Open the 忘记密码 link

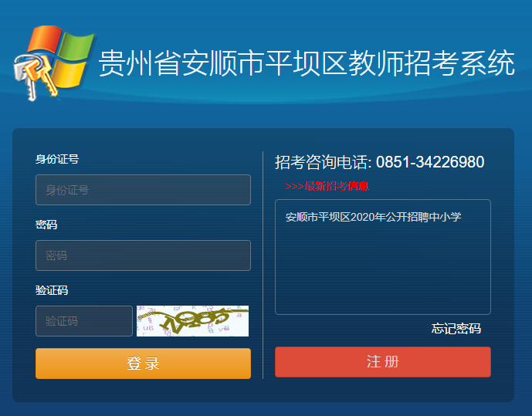[x=456, y=329]
